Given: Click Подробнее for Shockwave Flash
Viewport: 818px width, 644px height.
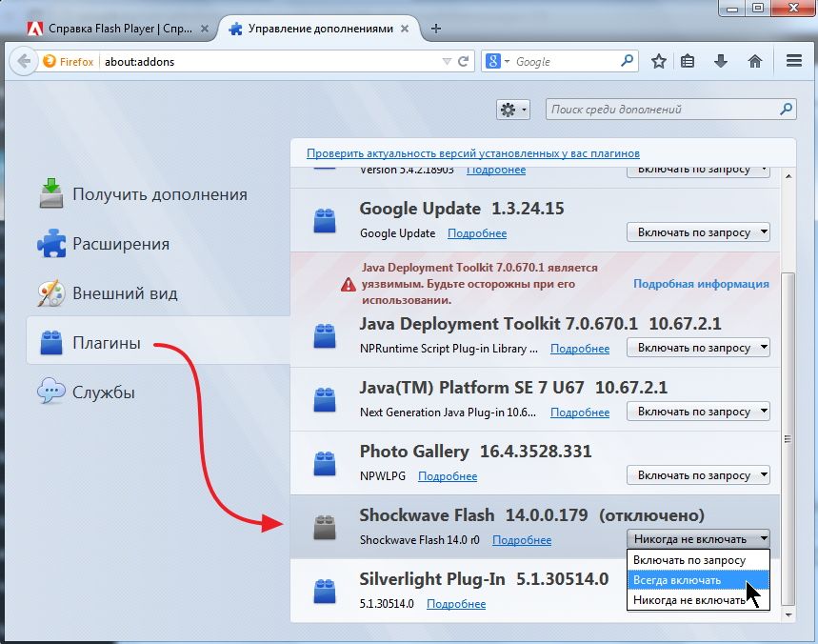Looking at the screenshot, I should [522, 540].
